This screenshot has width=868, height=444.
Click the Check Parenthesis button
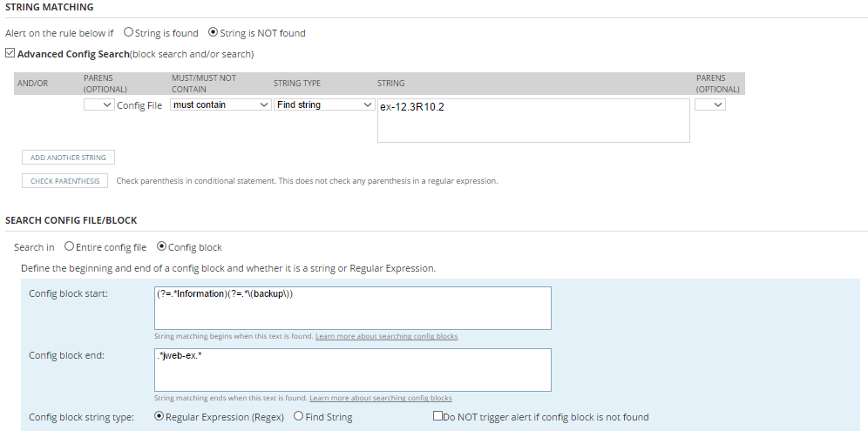click(x=64, y=181)
